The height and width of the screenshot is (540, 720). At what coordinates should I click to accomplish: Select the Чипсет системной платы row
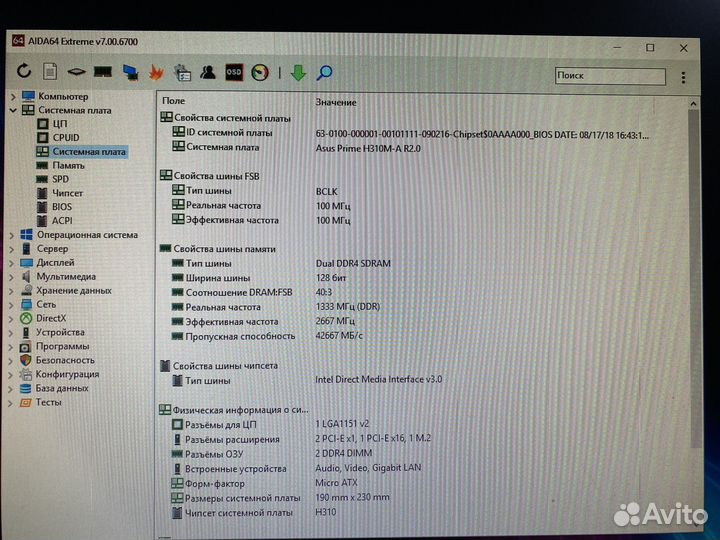click(253, 512)
